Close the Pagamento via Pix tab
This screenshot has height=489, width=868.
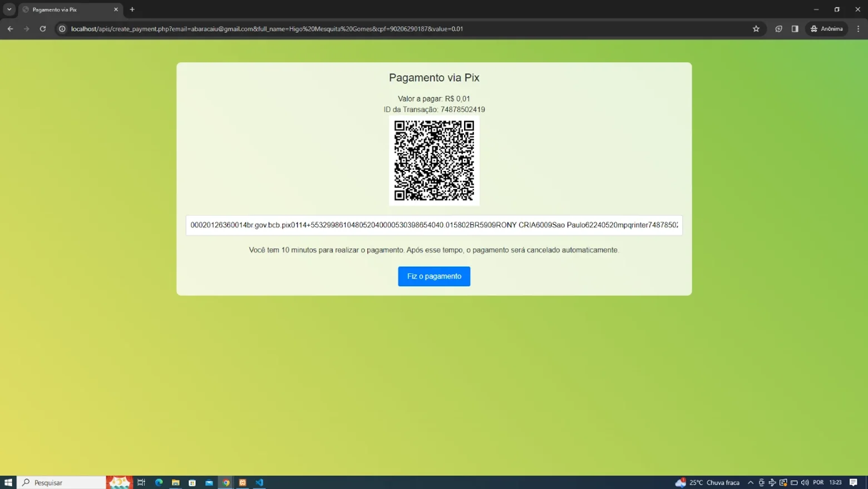click(116, 9)
